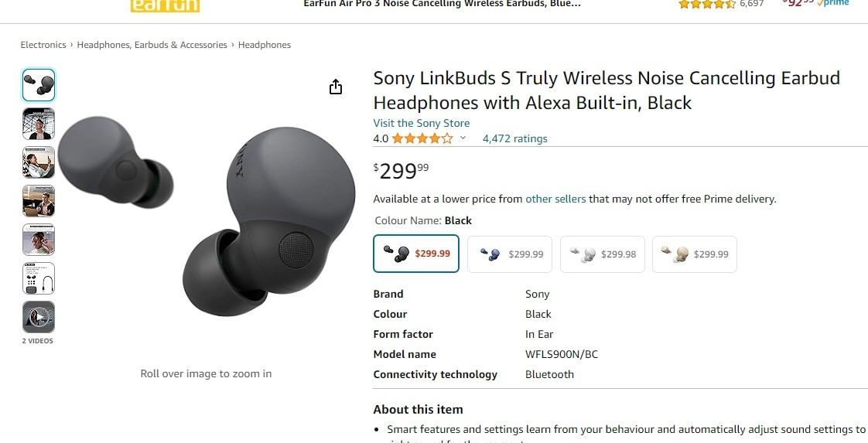Click the EarFun logo in the top banner

tap(166, 5)
